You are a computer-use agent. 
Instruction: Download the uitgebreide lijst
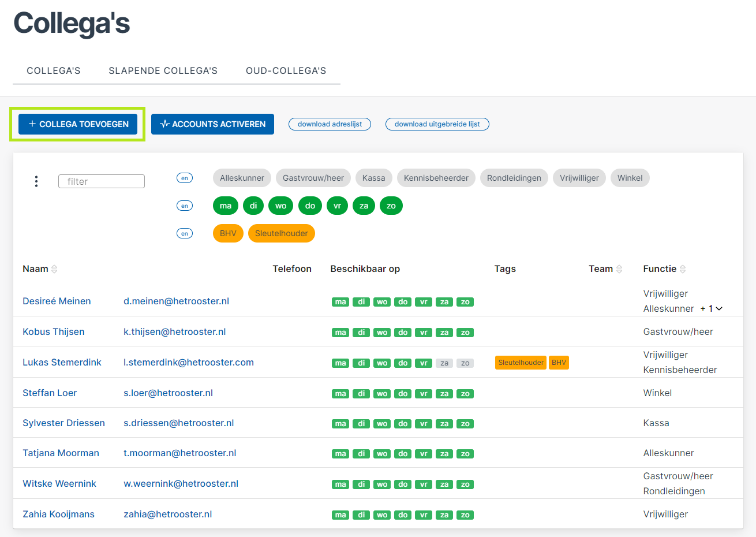[437, 124]
